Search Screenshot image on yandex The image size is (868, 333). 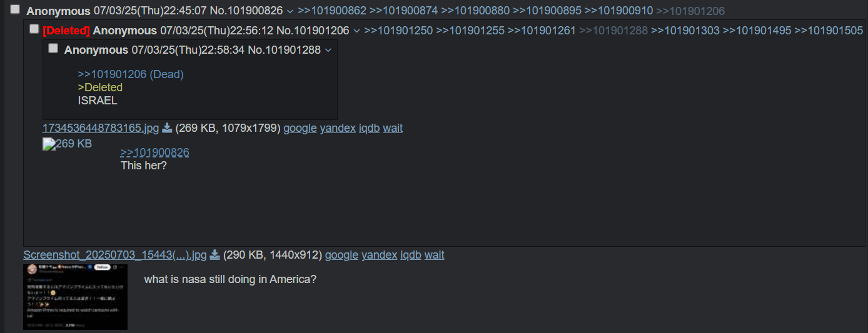pyautogui.click(x=379, y=255)
